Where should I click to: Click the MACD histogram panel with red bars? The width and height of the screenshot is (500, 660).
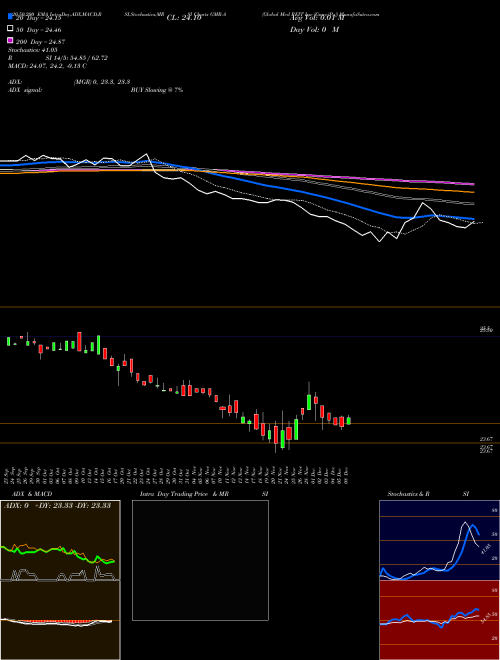coord(60,620)
